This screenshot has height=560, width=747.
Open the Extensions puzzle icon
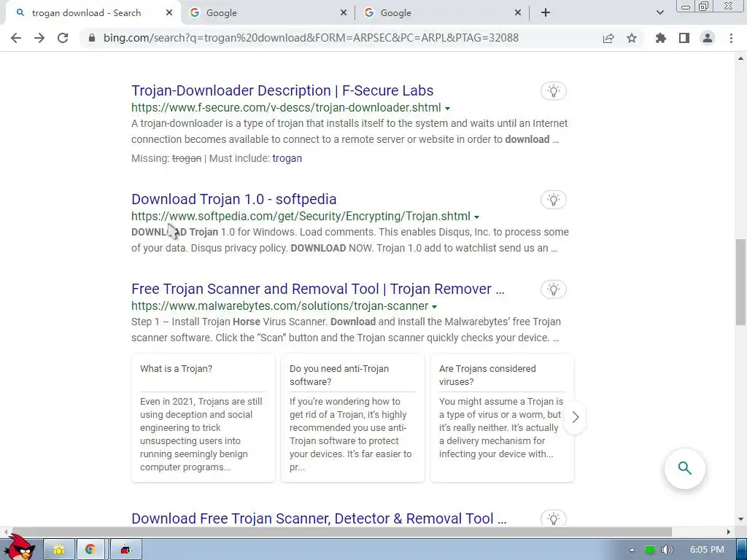[661, 38]
